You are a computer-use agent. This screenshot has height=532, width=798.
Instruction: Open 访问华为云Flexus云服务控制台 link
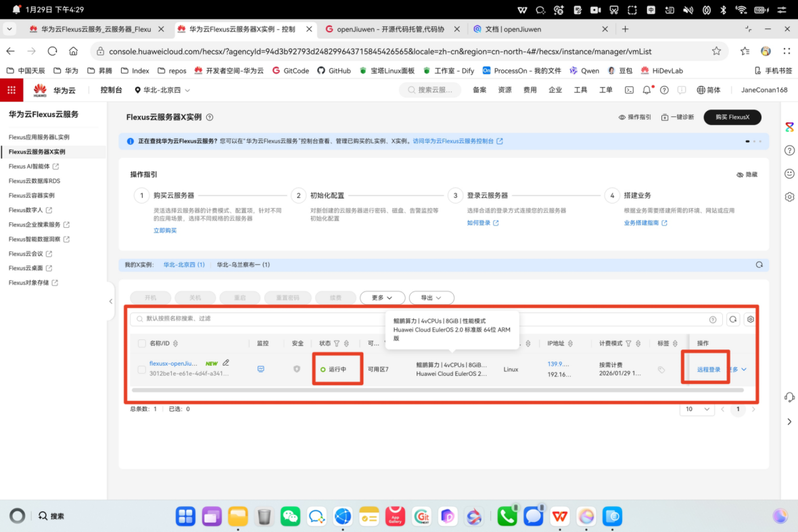click(458, 141)
